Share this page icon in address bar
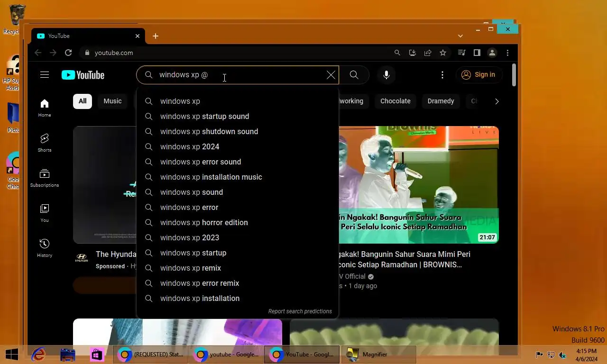The image size is (607, 364). coord(428,53)
